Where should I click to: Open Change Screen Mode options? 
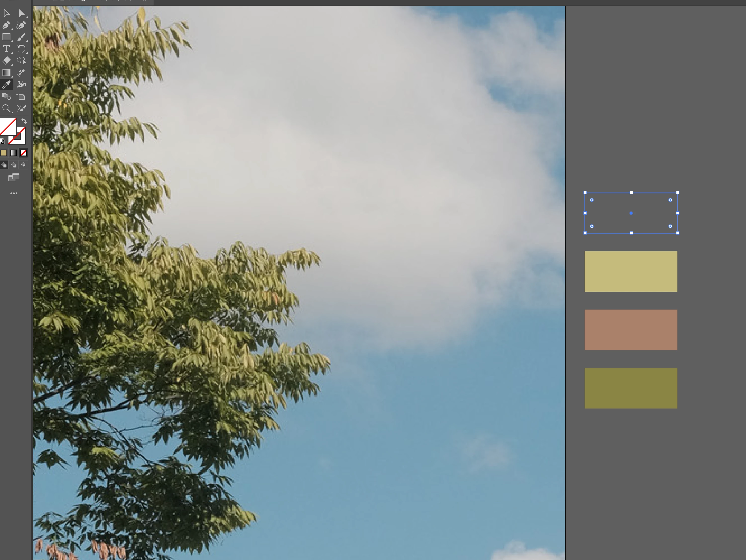coord(14,177)
